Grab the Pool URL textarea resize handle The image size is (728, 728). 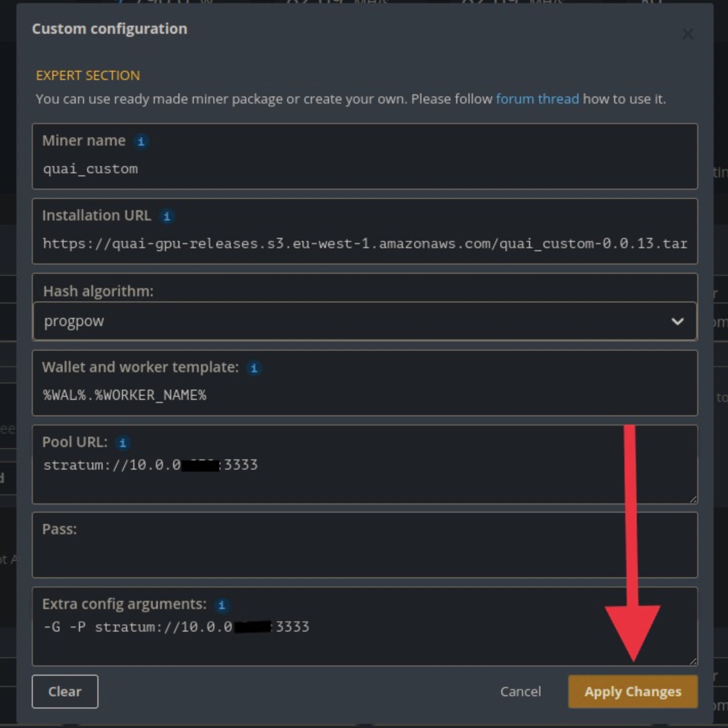point(693,499)
